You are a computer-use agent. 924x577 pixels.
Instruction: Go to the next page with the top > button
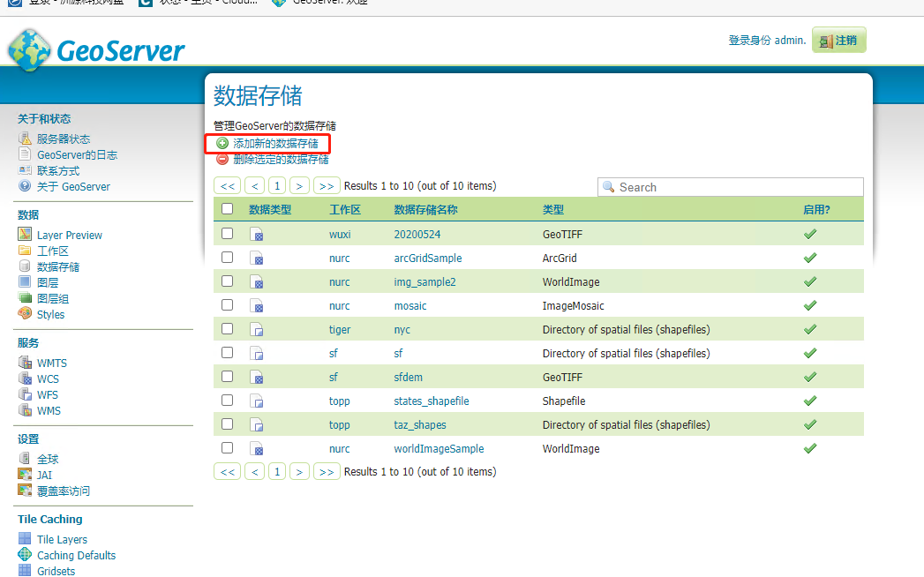coord(299,186)
